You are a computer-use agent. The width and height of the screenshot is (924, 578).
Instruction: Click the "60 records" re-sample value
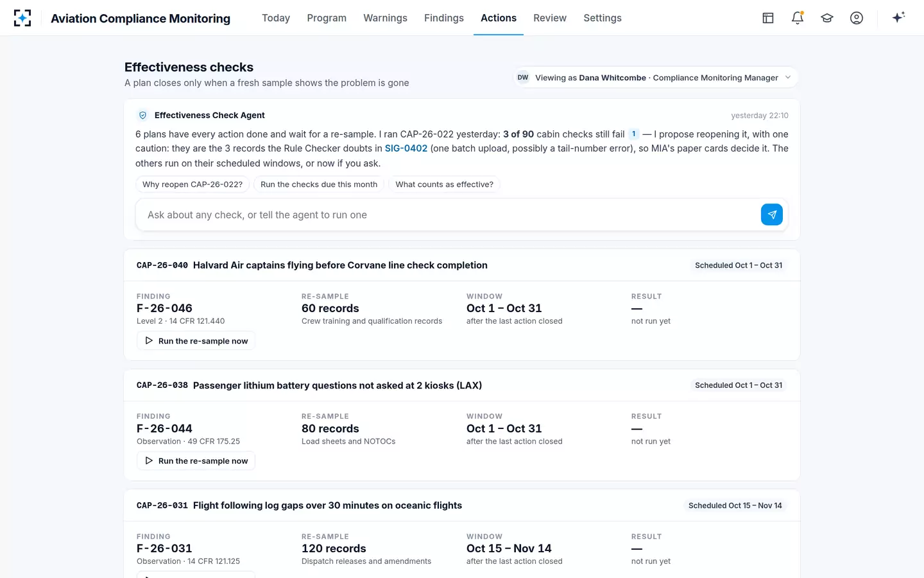click(x=330, y=308)
